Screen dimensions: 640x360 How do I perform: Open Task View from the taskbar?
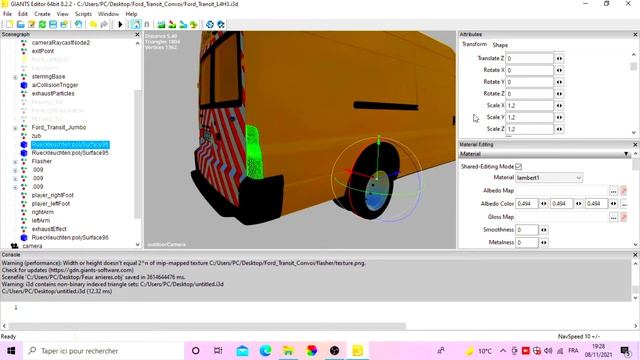tap(218, 351)
